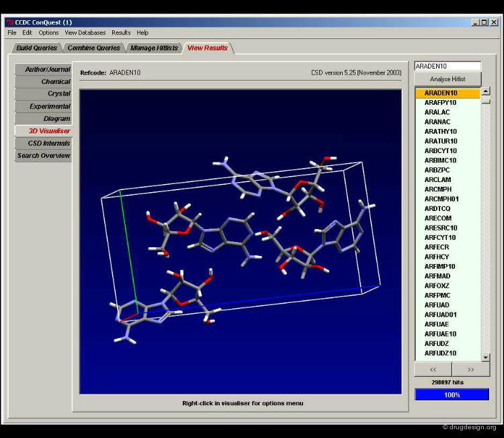Screen dimensions: 504x438
Task: Go to previous hit with << button
Action: tap(433, 369)
